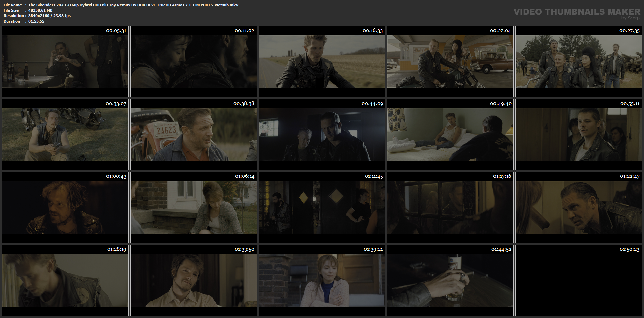Choose the frame stamped 01:39:21
Viewport: 644px width, 318px height.
[x=322, y=280]
